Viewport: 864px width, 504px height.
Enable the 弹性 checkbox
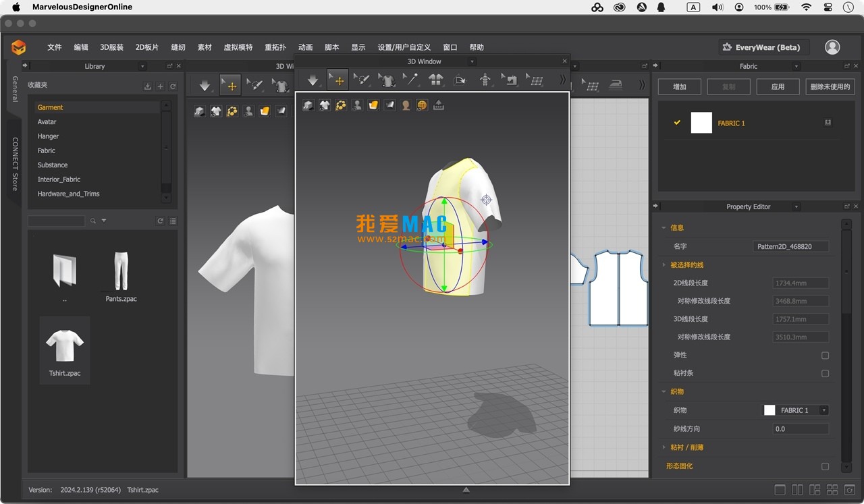(825, 356)
